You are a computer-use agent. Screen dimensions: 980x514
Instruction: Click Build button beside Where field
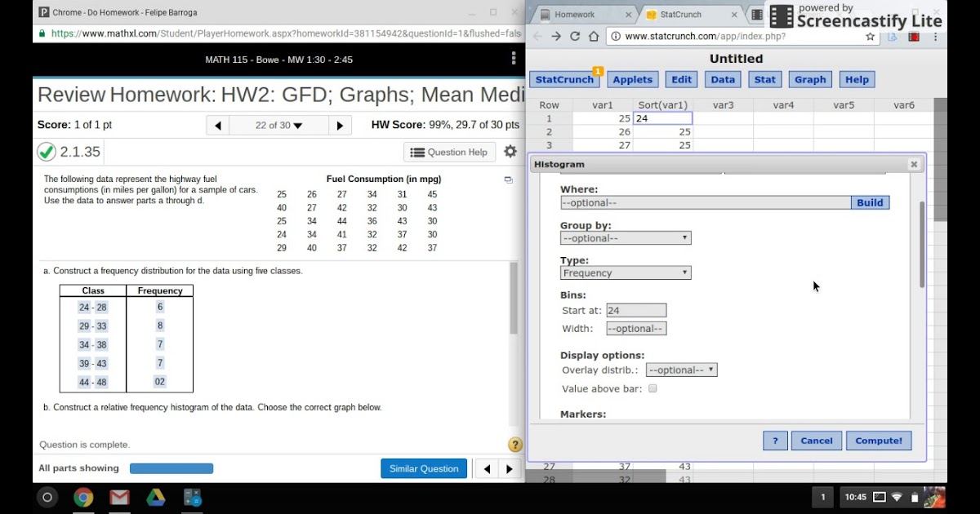tap(870, 202)
